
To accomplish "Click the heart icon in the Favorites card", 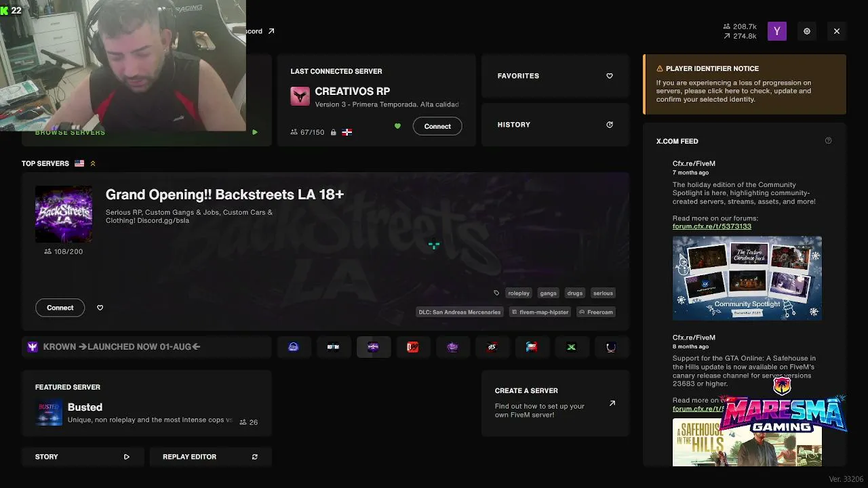I will point(610,76).
